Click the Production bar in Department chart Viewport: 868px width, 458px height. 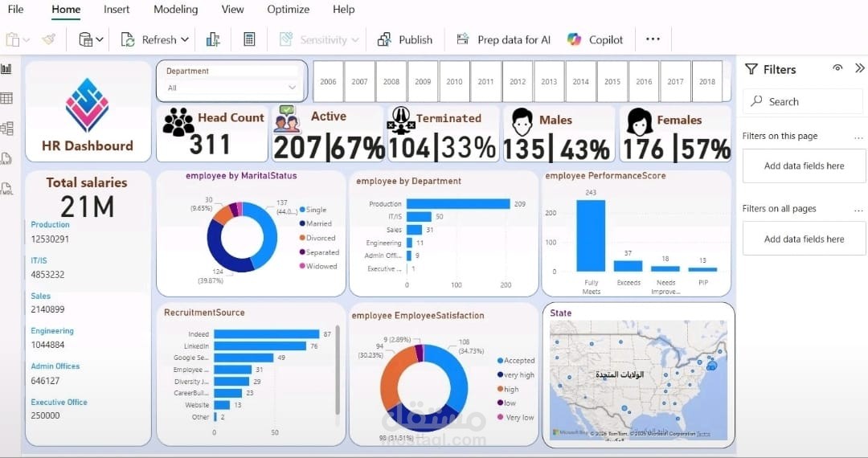click(x=458, y=203)
